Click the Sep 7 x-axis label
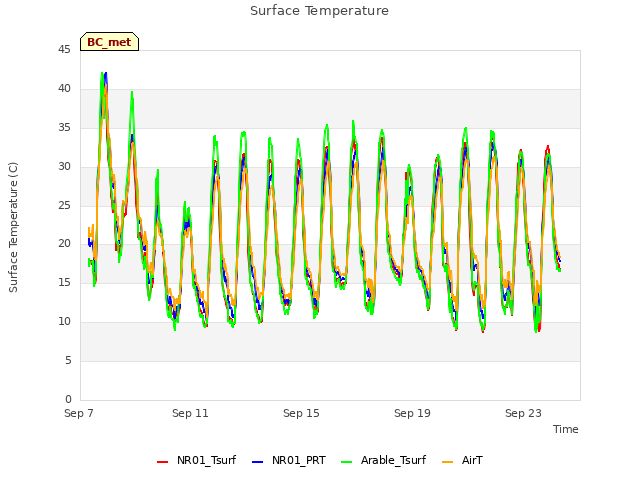640x480 pixels. point(79,413)
